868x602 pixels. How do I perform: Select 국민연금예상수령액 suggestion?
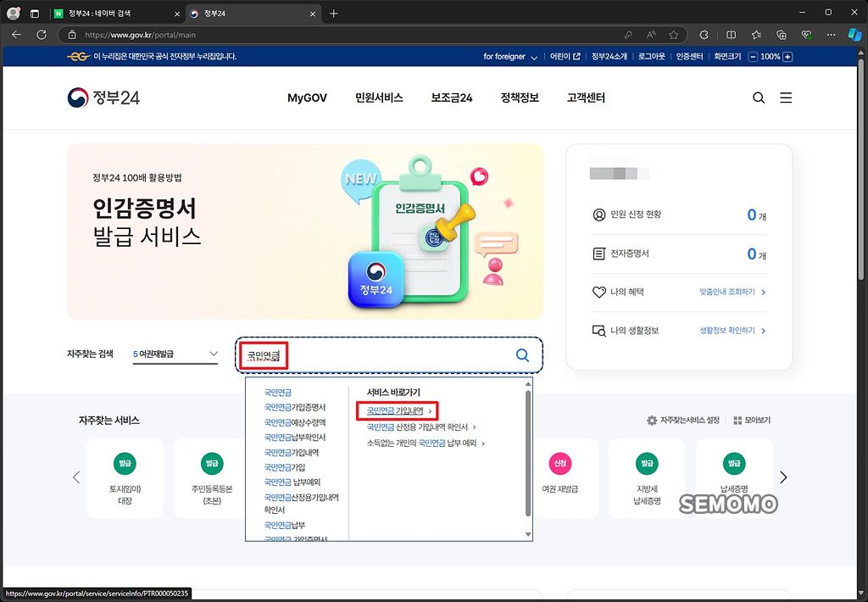(x=294, y=422)
